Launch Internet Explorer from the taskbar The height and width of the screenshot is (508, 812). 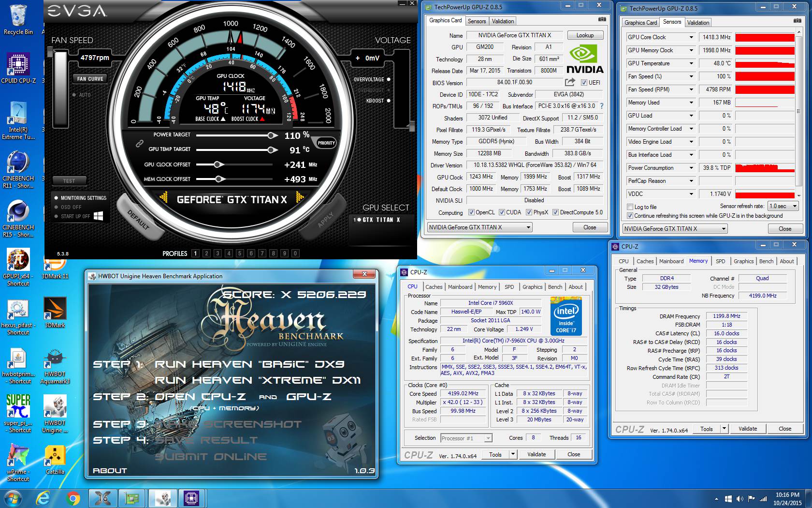click(43, 498)
